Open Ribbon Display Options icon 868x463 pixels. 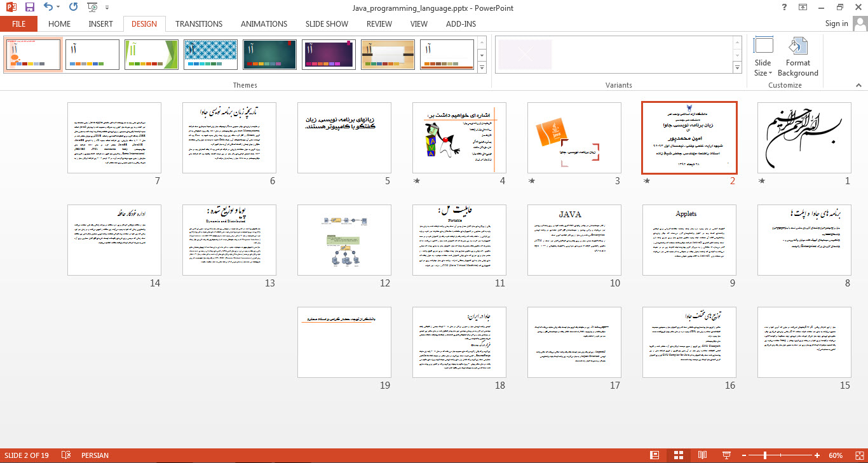(x=803, y=8)
